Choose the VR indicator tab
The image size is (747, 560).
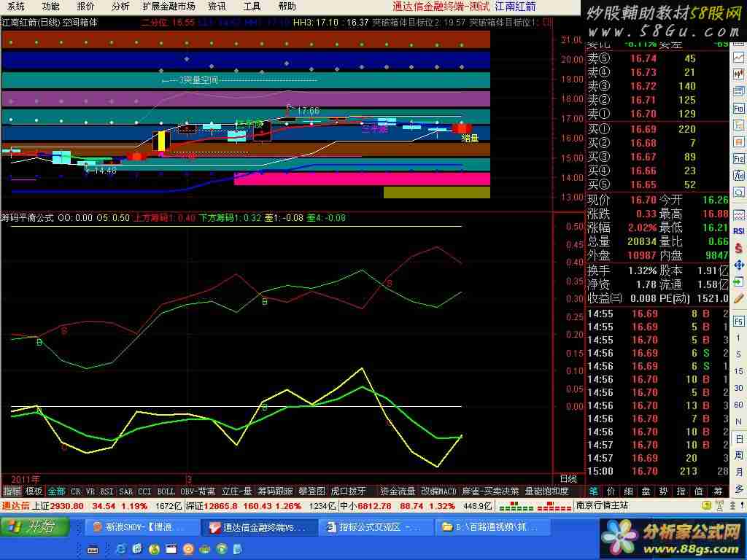pos(90,491)
